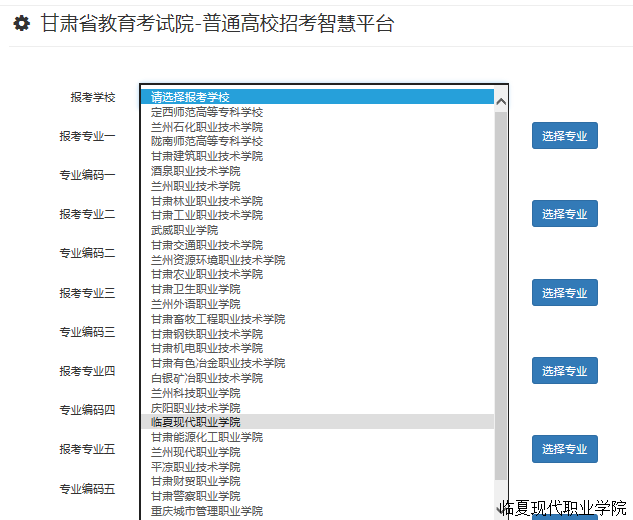Pick 甘肃交通职业技术学院 option
This screenshot has width=633, height=520.
pos(318,245)
